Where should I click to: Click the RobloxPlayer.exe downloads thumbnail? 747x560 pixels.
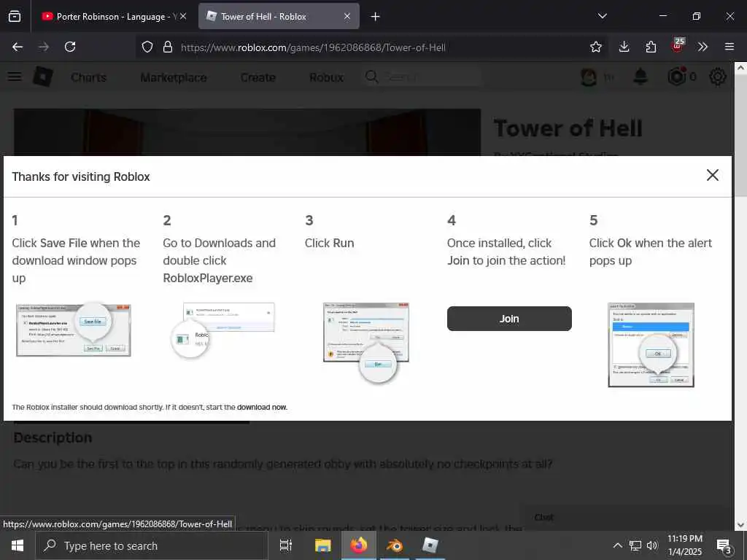[222, 330]
